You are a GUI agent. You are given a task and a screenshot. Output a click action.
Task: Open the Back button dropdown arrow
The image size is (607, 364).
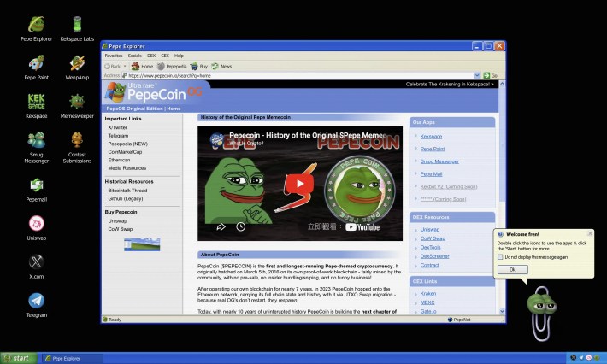click(127, 66)
